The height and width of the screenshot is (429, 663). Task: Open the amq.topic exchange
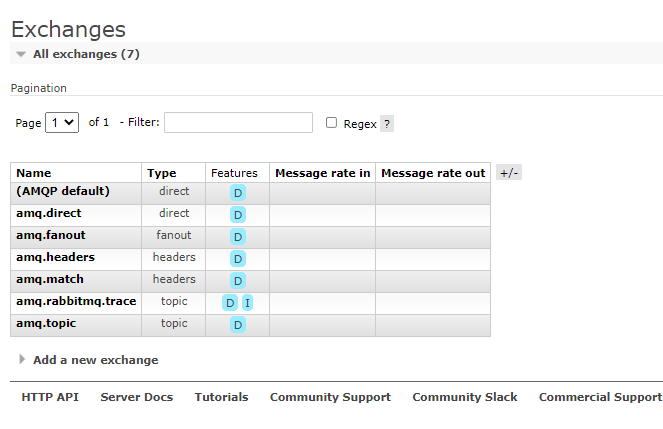tap(46, 323)
